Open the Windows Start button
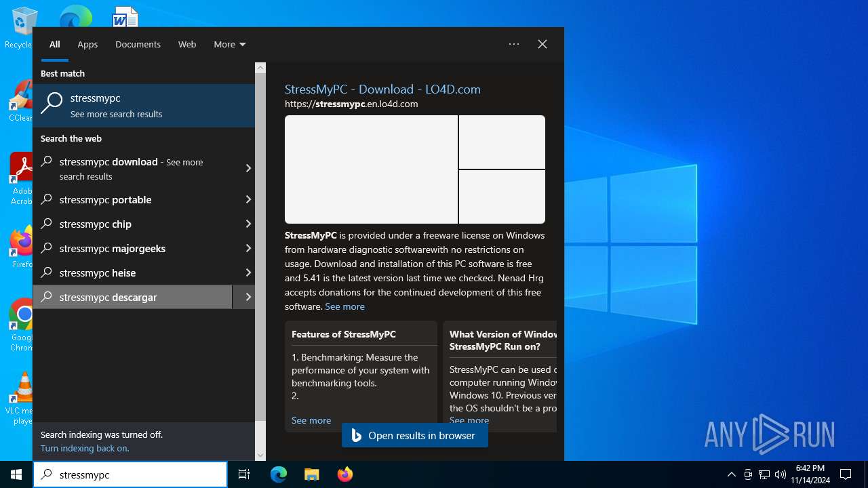The height and width of the screenshot is (488, 868). [16, 474]
